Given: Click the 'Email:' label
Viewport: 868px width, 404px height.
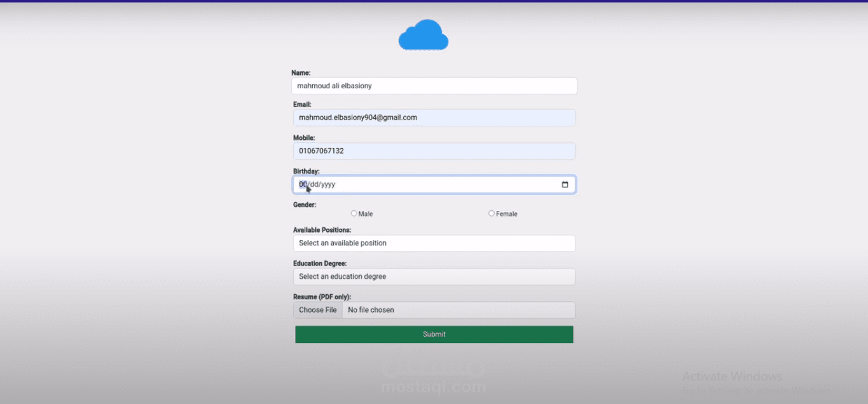Looking at the screenshot, I should 302,104.
